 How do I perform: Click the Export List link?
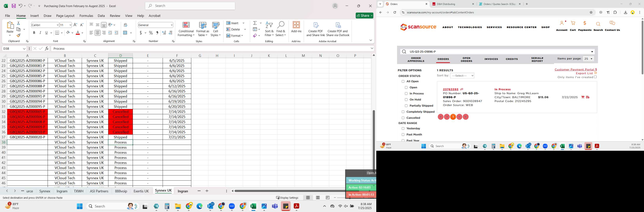pyautogui.click(x=584, y=73)
